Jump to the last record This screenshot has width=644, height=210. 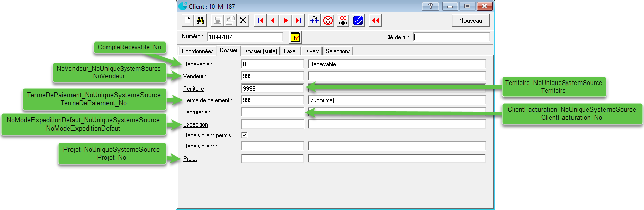tap(298, 21)
